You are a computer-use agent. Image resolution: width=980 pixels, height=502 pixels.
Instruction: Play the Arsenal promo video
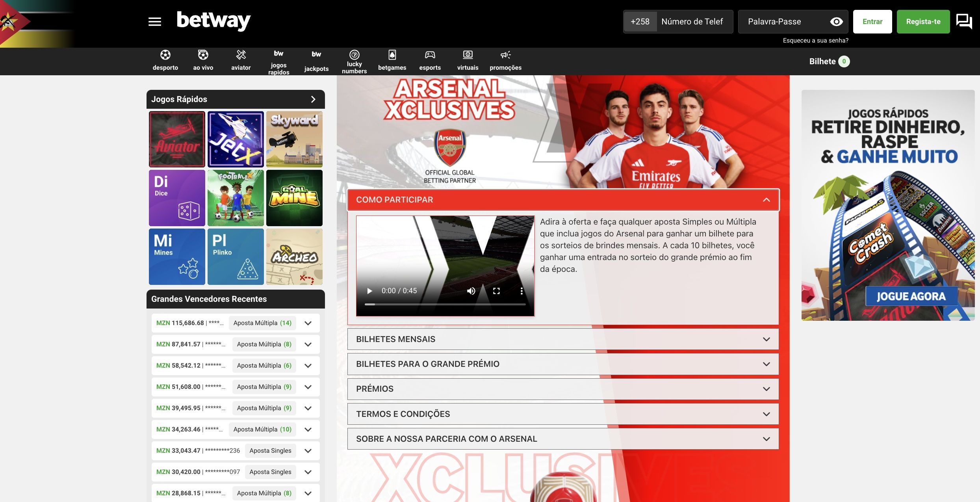[369, 291]
